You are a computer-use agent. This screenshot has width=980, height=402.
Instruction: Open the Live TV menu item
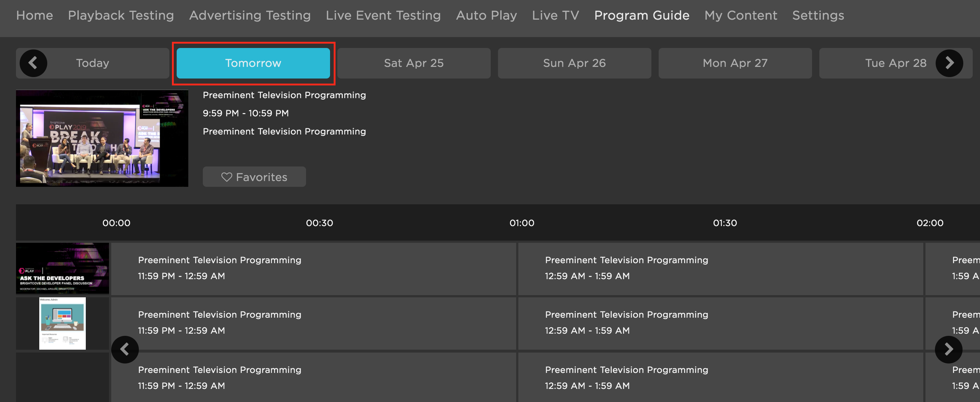555,15
